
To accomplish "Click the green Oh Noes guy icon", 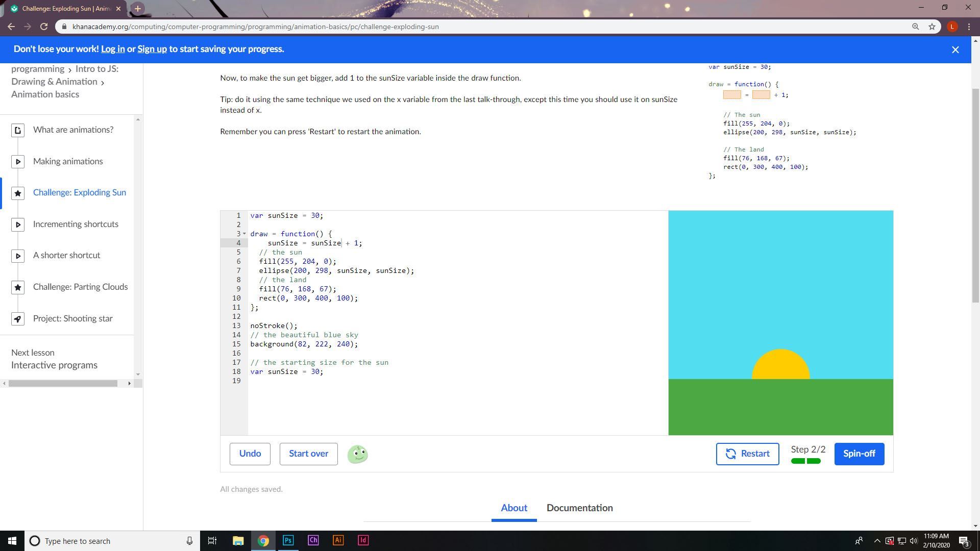I will [357, 454].
